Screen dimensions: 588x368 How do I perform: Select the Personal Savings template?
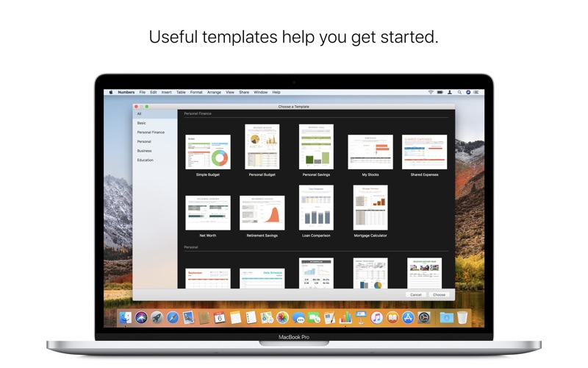316,146
